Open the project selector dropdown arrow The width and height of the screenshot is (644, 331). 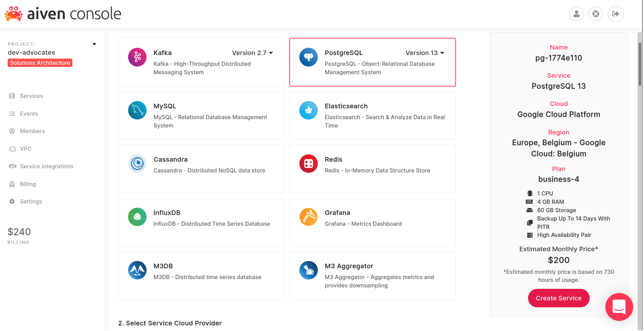tap(94, 44)
